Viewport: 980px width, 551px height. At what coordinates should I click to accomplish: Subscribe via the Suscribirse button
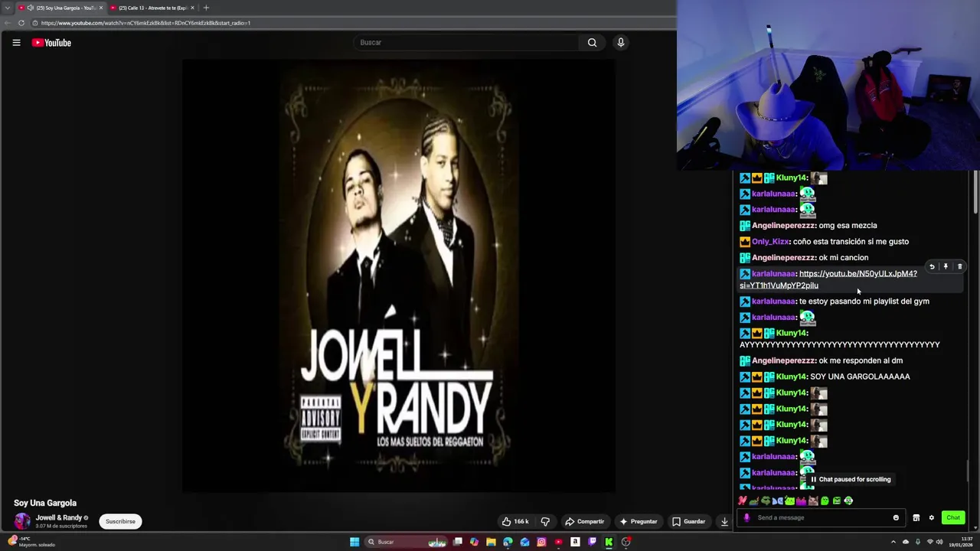click(120, 521)
